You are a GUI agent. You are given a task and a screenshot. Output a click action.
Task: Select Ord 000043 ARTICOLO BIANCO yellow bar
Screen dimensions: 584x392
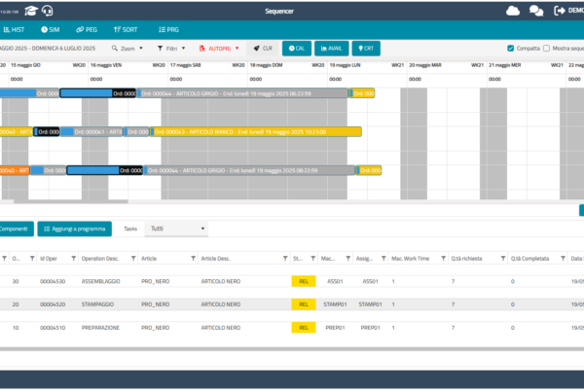tap(255, 131)
